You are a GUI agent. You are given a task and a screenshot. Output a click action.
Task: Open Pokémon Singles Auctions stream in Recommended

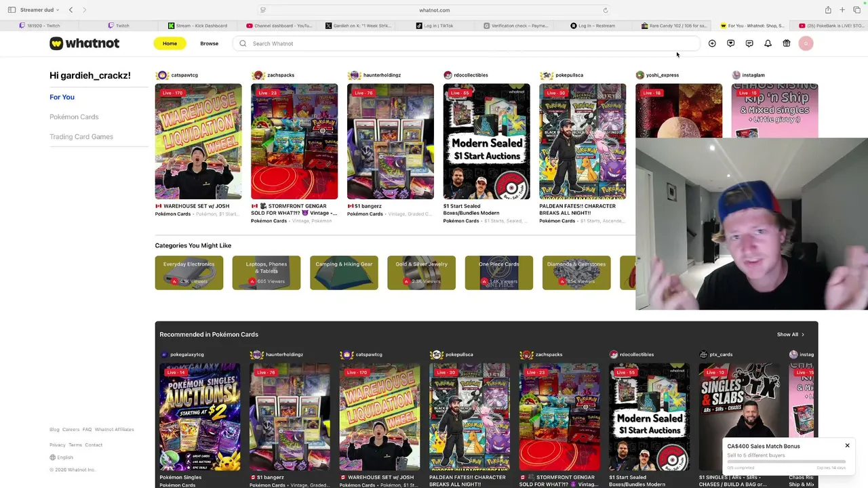click(x=199, y=417)
